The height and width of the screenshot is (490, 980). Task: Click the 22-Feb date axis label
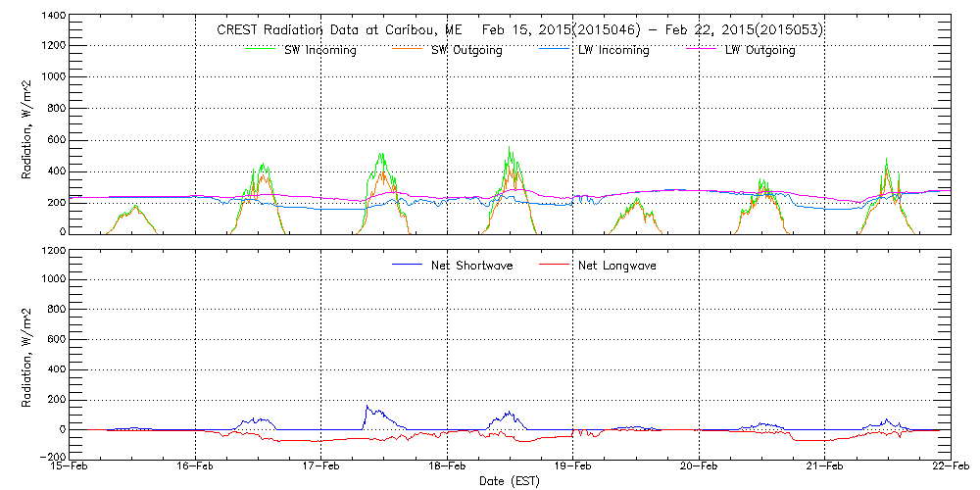point(950,466)
